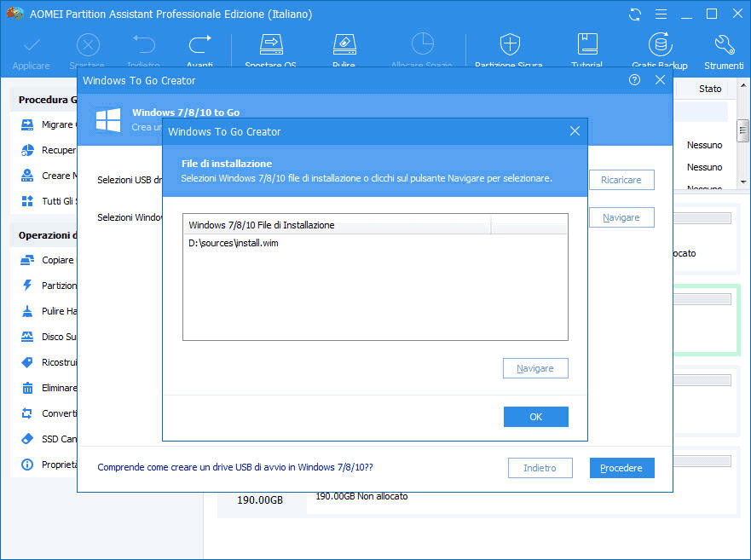Viewport: 751px width, 560px height.
Task: Click the Allocare Spazio toolbar icon
Action: tap(422, 44)
